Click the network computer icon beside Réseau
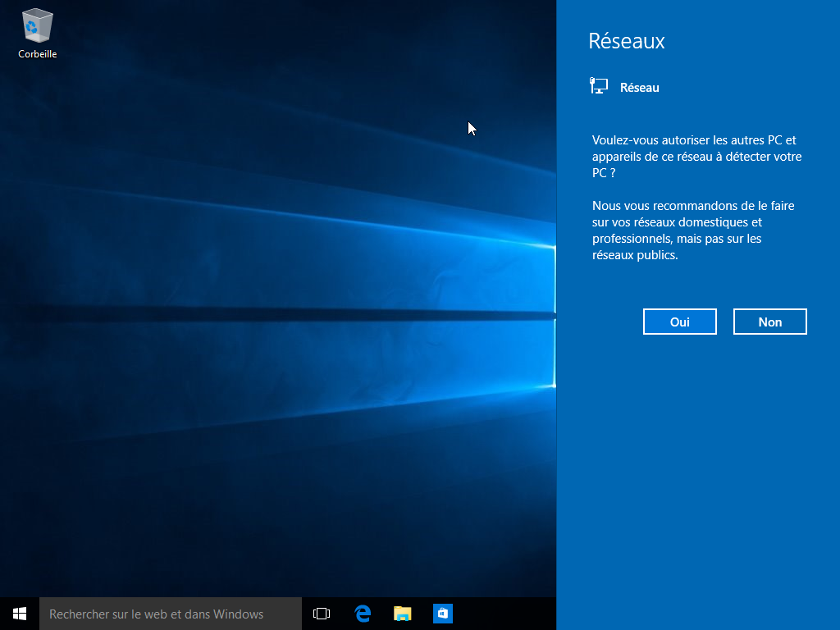Image resolution: width=840 pixels, height=630 pixels. [x=599, y=86]
